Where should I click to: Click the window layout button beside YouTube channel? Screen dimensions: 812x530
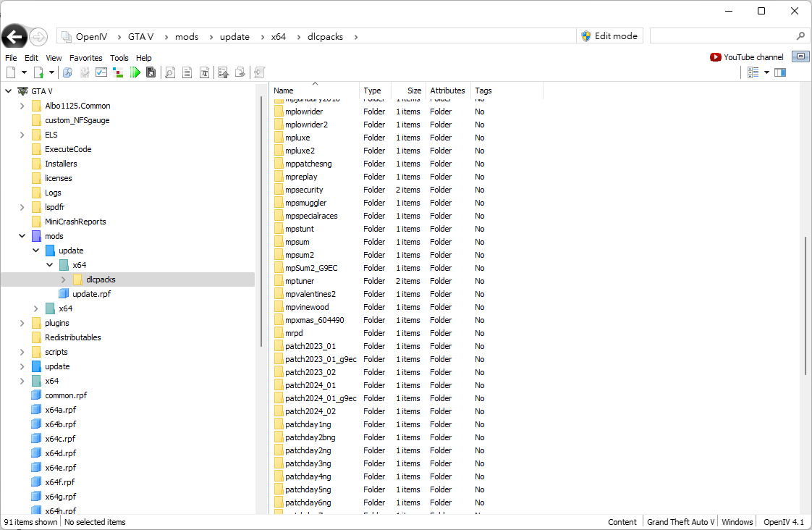tap(800, 56)
